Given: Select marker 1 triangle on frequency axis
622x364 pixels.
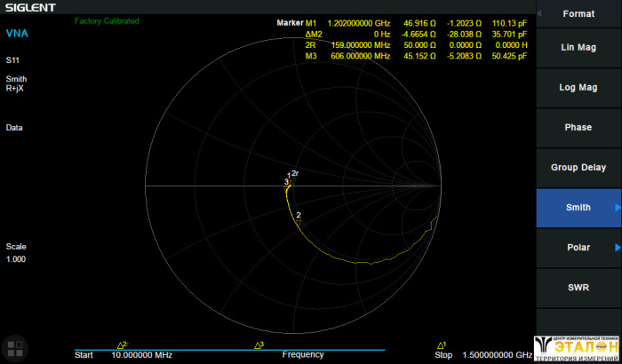Looking at the screenshot, I should pyautogui.click(x=441, y=345).
